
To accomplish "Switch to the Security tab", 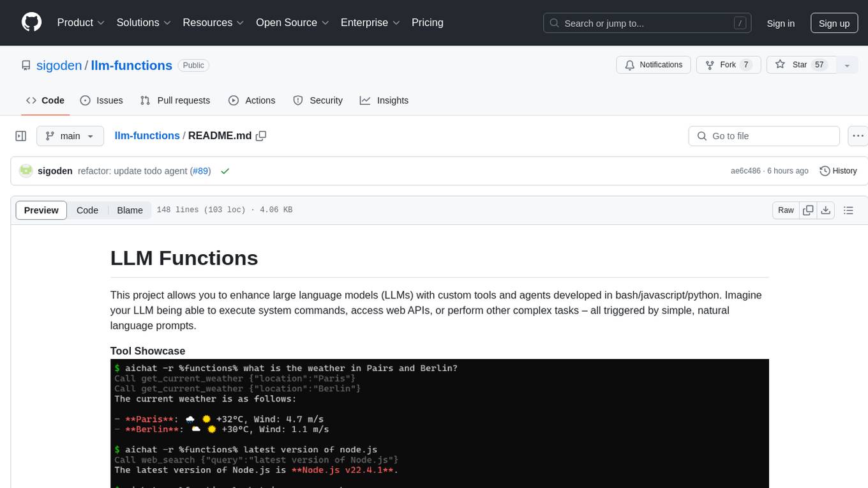I will point(318,100).
